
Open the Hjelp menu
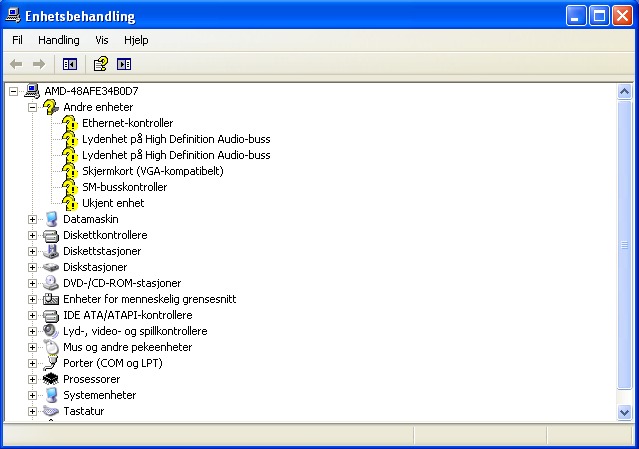136,40
